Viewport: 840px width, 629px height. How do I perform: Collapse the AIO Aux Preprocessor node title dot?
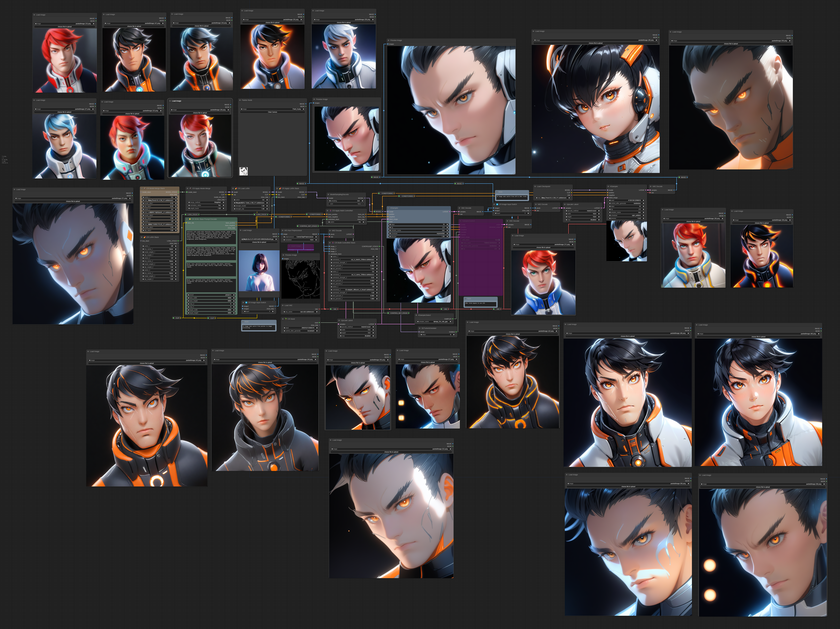(x=283, y=231)
